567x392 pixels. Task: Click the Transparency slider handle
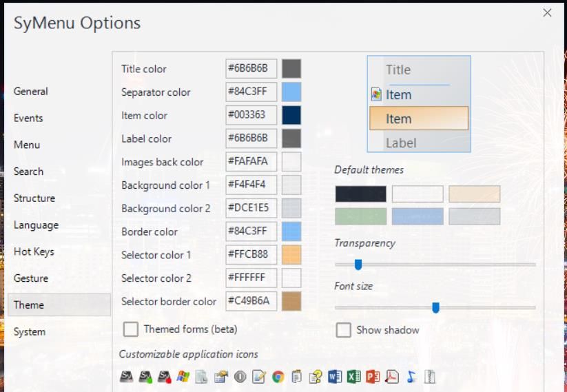358,265
